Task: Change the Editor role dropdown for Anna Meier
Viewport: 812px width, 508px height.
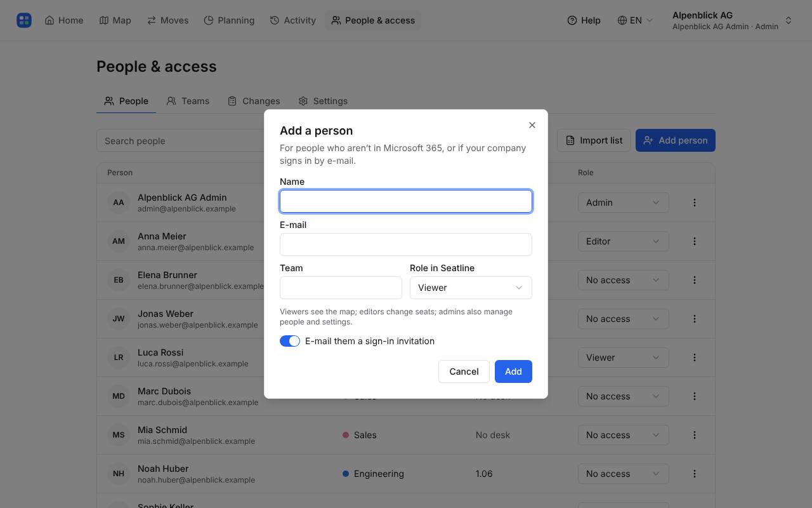Action: click(x=623, y=241)
